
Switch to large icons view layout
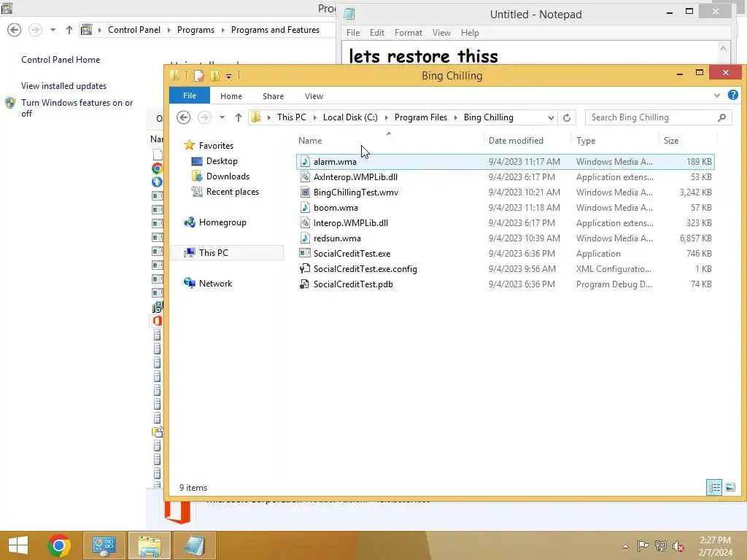click(729, 488)
